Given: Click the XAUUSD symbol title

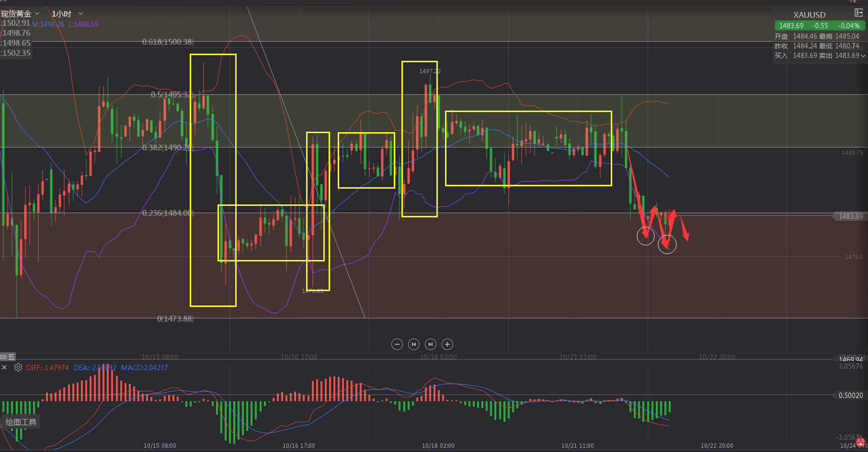Looking at the screenshot, I should (809, 15).
